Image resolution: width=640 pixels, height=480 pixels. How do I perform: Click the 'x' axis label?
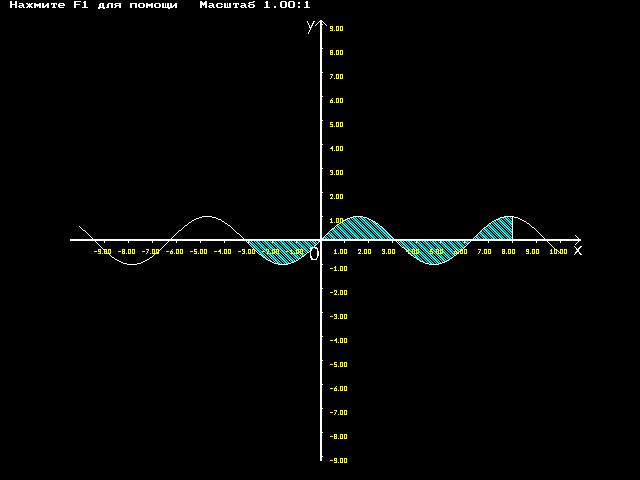(578, 250)
